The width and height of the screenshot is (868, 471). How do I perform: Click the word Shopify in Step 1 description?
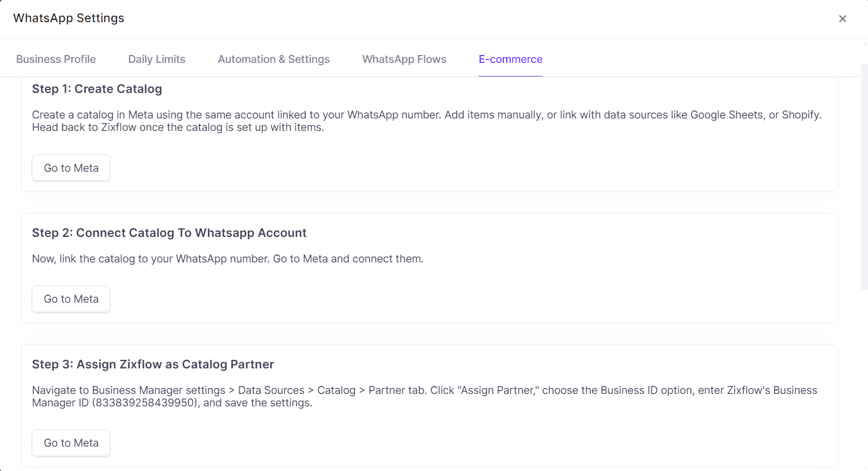click(801, 115)
